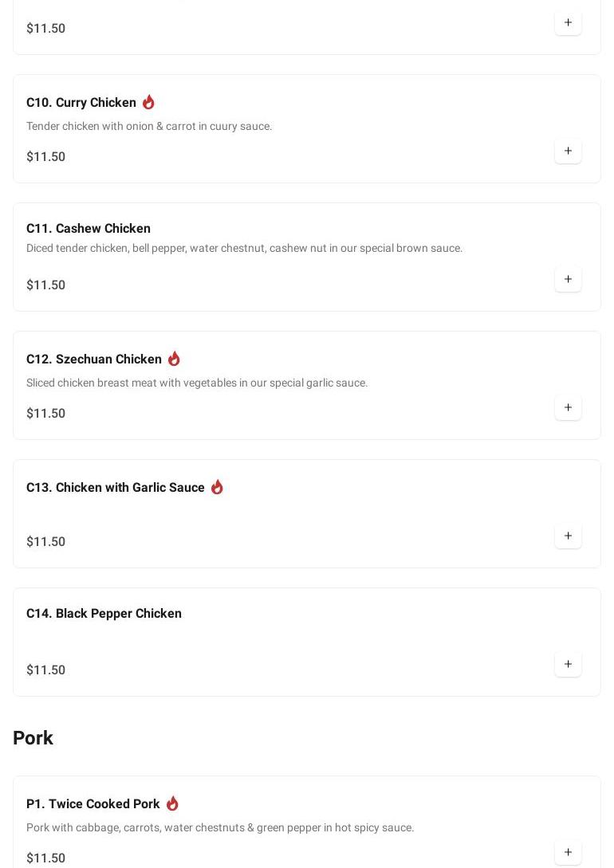This screenshot has width=614, height=868.
Task: Click spicy flame icon beside Curry Chicken
Action: 148,102
